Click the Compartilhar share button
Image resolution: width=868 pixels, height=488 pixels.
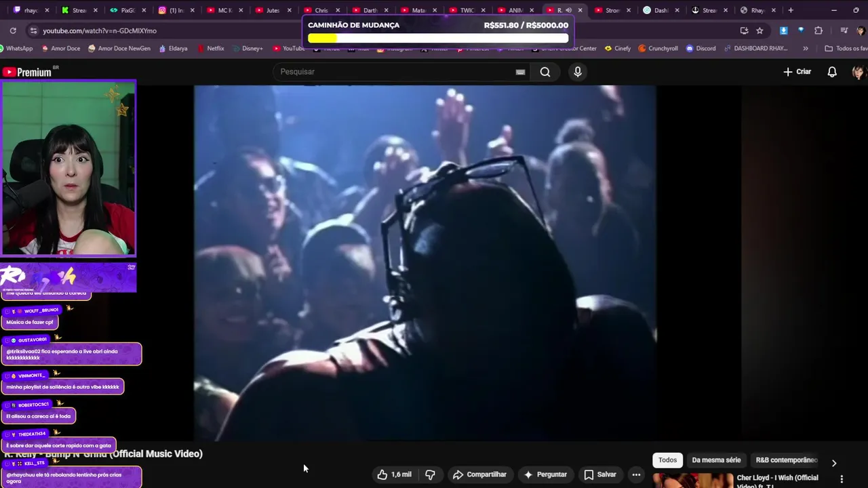pyautogui.click(x=479, y=474)
